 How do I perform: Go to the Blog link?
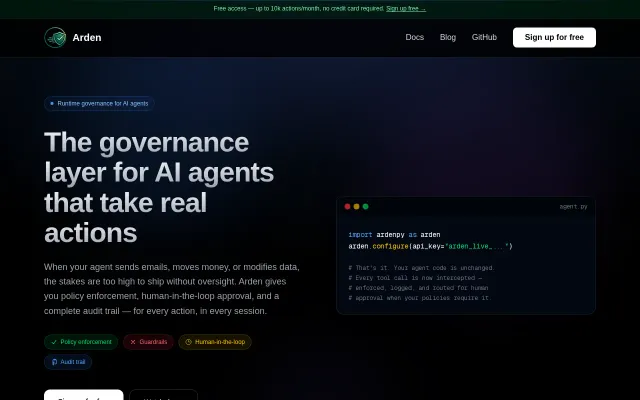point(448,37)
